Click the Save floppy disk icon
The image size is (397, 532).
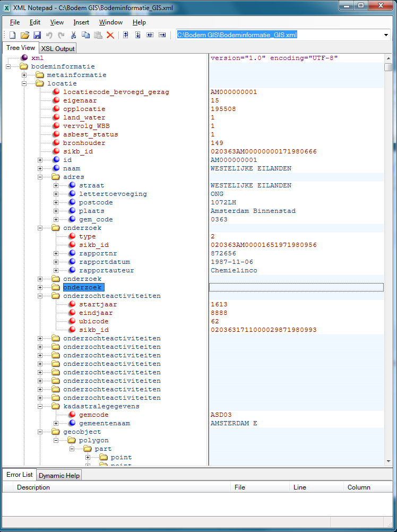37,35
